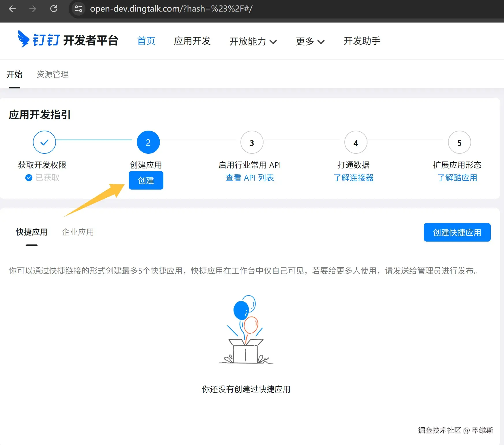Click step 5 circle for 扩展应用形态
504x445 pixels.
[x=459, y=142]
